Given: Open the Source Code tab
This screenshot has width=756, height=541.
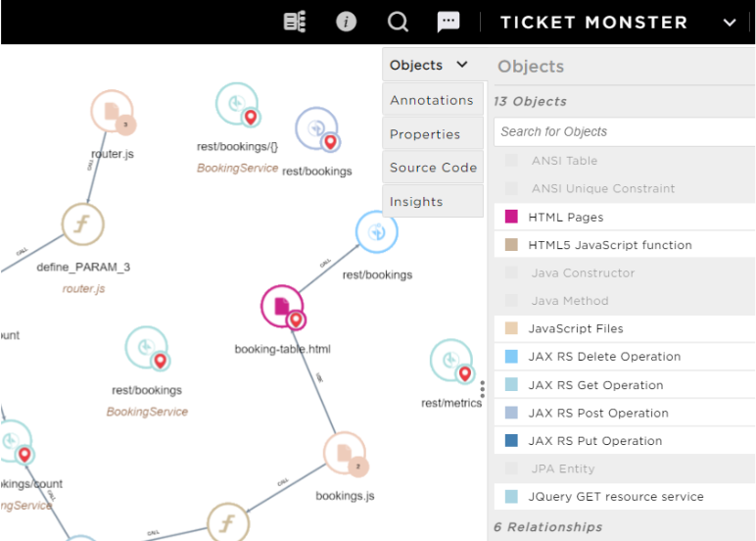Looking at the screenshot, I should [x=433, y=168].
